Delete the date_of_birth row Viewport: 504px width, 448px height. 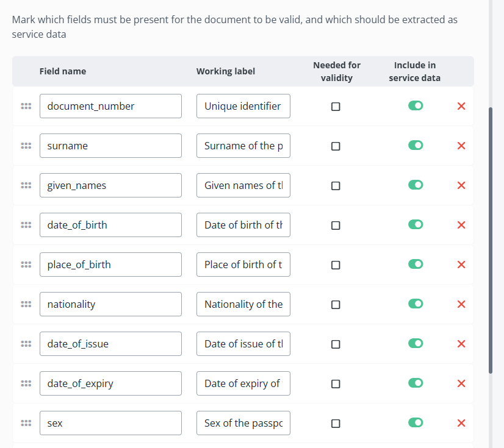click(x=461, y=225)
